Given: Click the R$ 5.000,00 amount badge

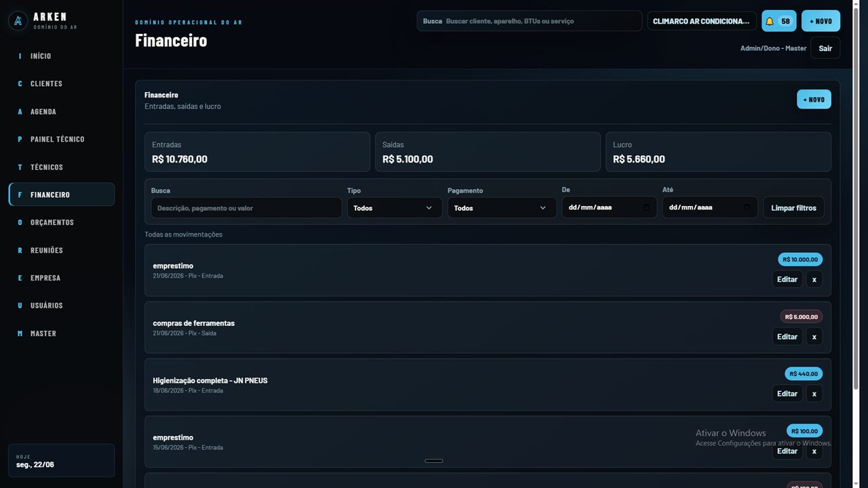Looking at the screenshot, I should (x=802, y=317).
